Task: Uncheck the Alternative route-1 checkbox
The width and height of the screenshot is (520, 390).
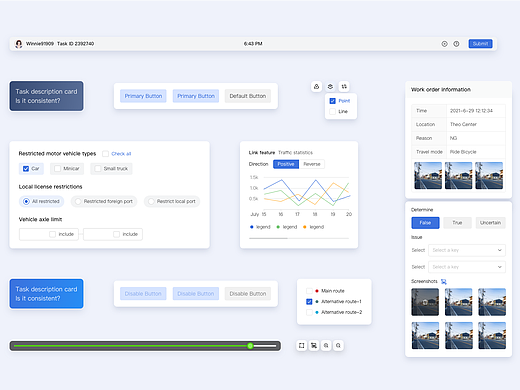Action: [309, 302]
